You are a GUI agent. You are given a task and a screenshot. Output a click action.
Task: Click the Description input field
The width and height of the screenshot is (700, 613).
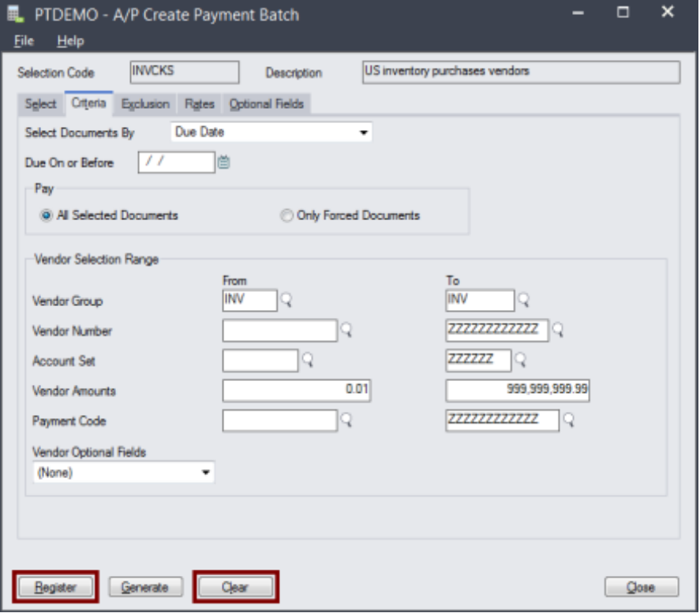(x=521, y=73)
